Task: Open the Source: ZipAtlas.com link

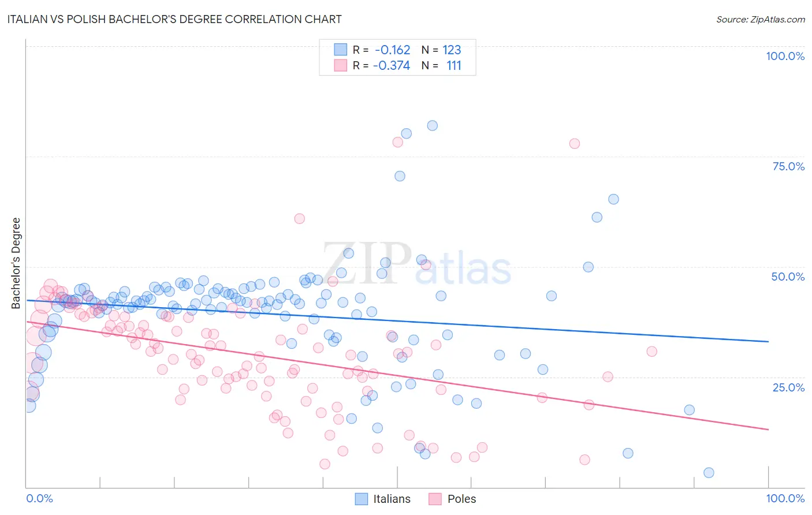Action: pos(761,19)
